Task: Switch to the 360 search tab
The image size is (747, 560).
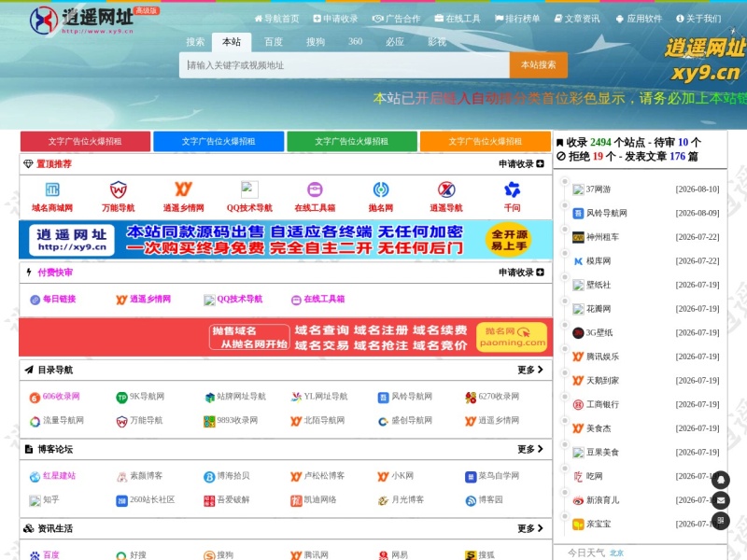Action: point(355,41)
